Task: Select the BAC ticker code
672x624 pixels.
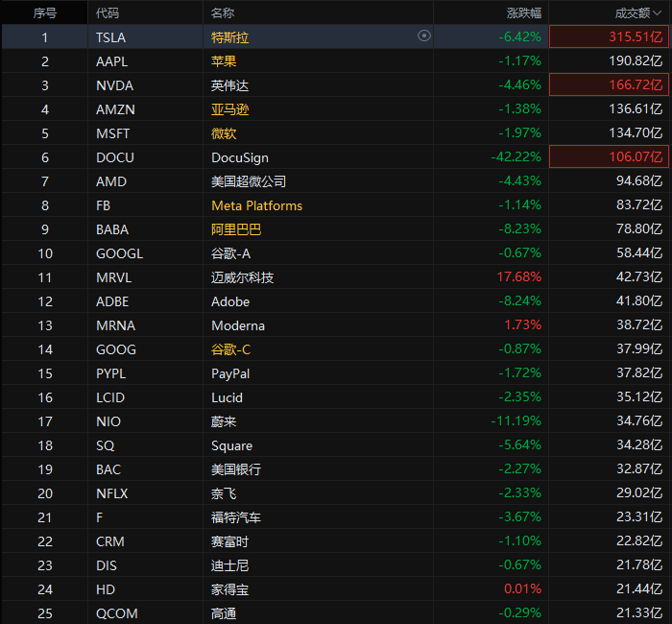Action: pyautogui.click(x=108, y=469)
